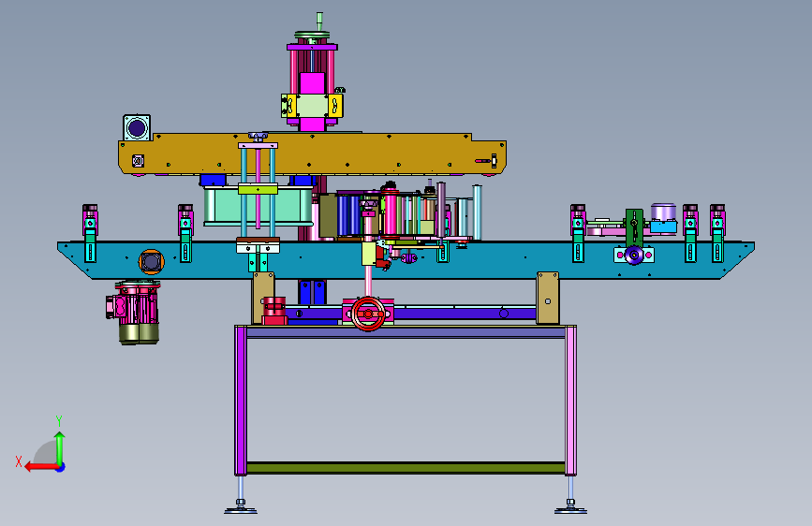Viewport: 812px width, 526px height.
Task: Click the green Y axis arrow of the triad
Action: (60, 447)
